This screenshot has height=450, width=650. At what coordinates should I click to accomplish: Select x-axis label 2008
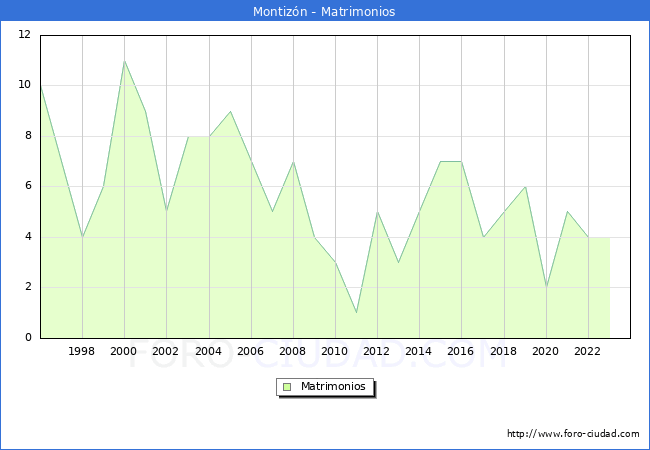click(292, 351)
